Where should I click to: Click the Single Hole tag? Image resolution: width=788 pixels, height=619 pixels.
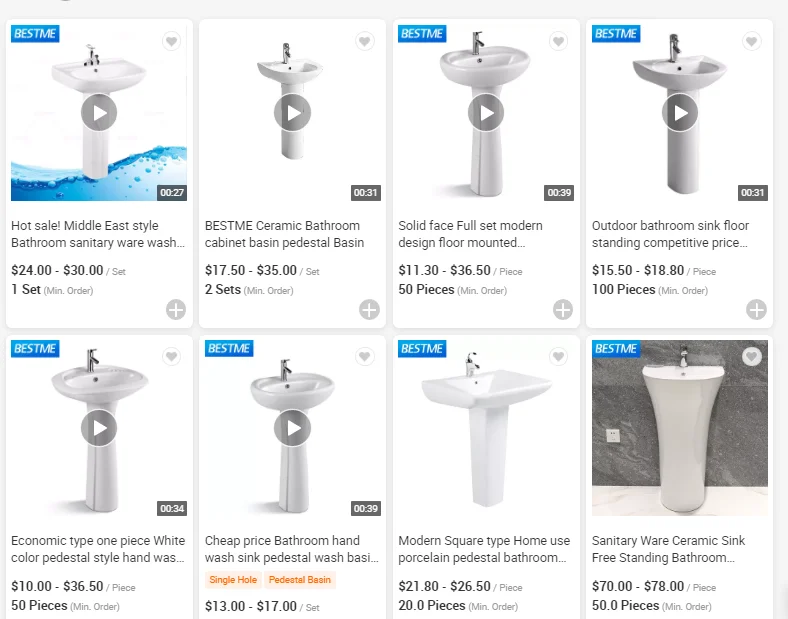tap(233, 580)
